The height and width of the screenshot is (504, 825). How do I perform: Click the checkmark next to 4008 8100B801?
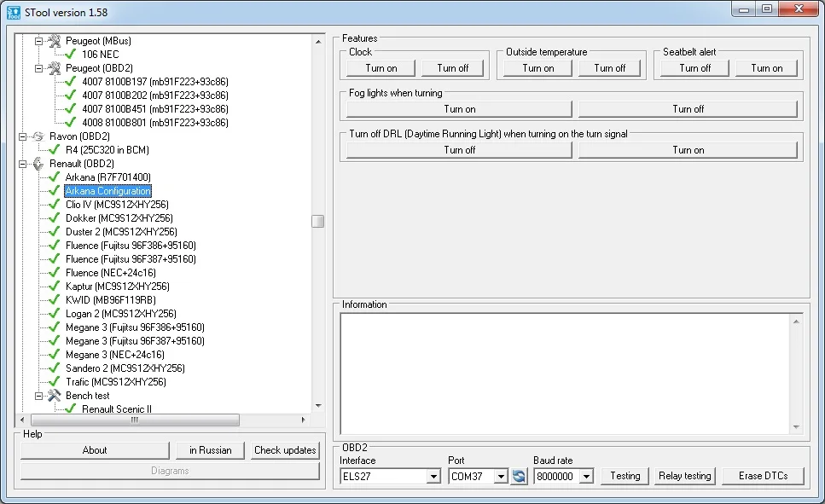coord(71,122)
